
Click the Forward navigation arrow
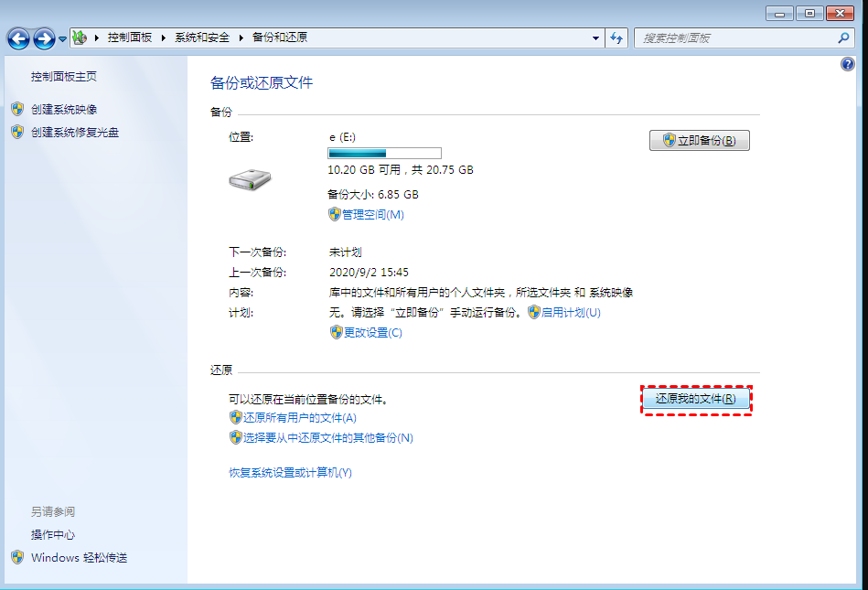click(44, 38)
